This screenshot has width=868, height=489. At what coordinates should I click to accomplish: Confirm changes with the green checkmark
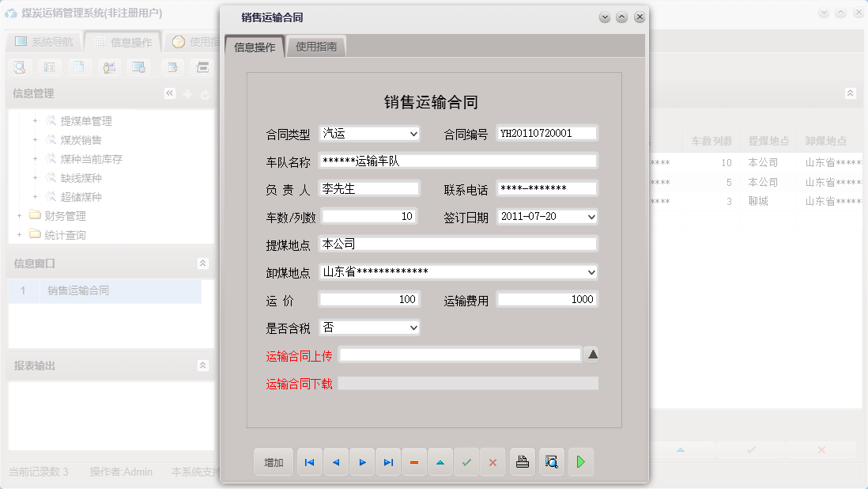point(466,461)
